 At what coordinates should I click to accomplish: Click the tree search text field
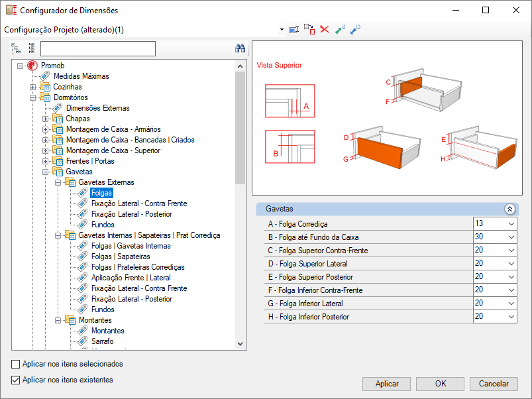(97, 48)
